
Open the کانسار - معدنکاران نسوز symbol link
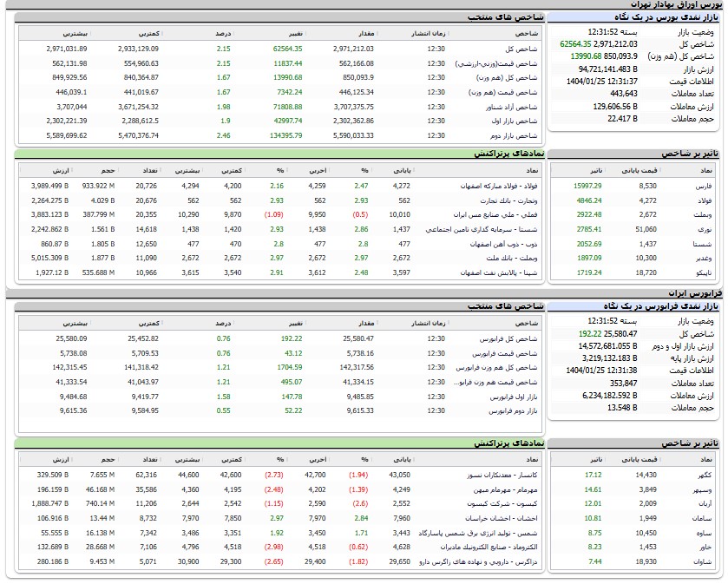pyautogui.click(x=502, y=475)
